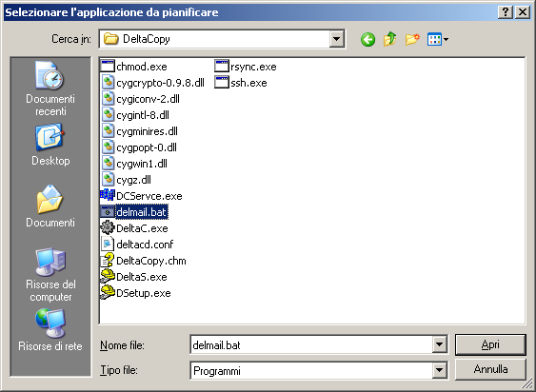Click the Nome file text field
The width and height of the screenshot is (536, 392).
pyautogui.click(x=311, y=344)
